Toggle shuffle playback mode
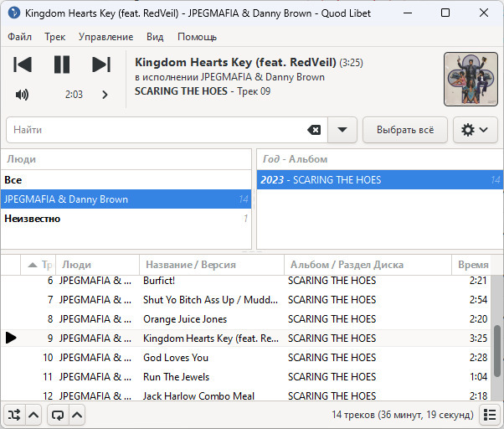 pyautogui.click(x=14, y=415)
